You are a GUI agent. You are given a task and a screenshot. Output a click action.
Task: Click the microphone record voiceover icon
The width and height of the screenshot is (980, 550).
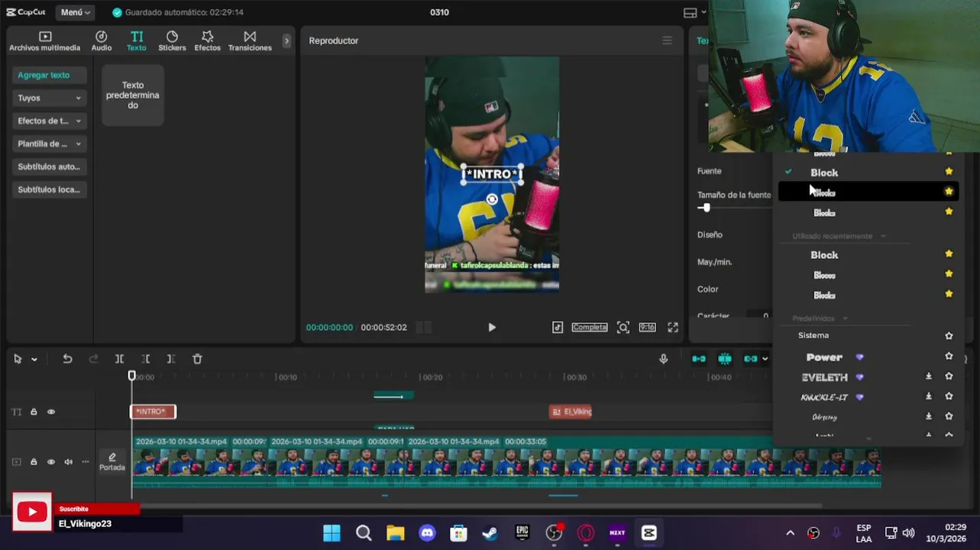coord(663,359)
